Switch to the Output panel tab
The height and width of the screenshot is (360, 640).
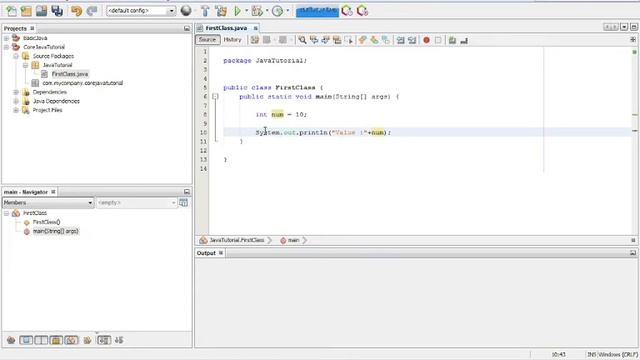(206, 253)
